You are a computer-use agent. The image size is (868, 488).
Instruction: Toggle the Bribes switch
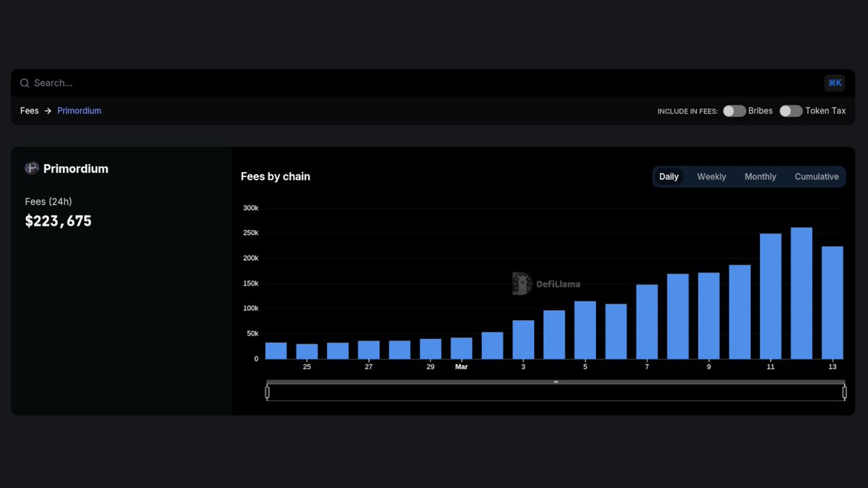click(x=734, y=111)
